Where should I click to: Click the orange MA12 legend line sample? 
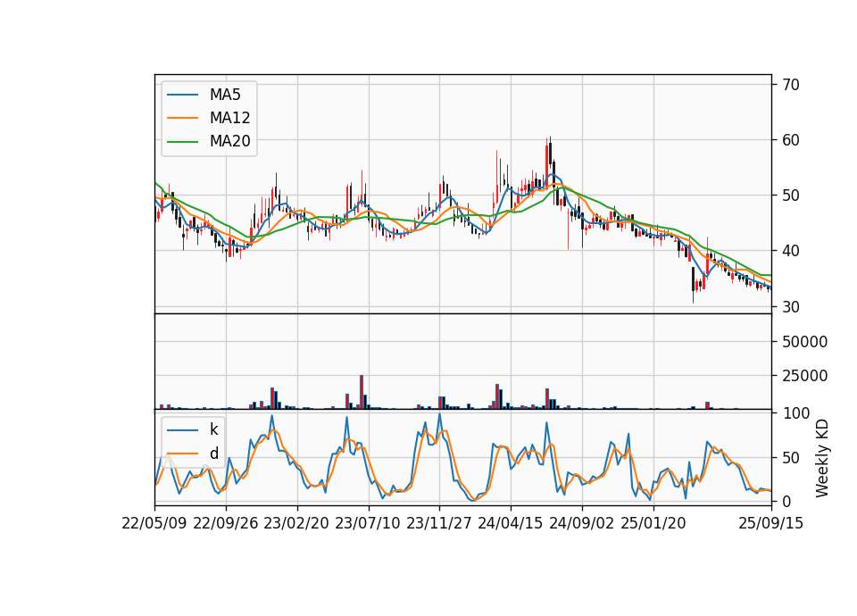pos(182,118)
